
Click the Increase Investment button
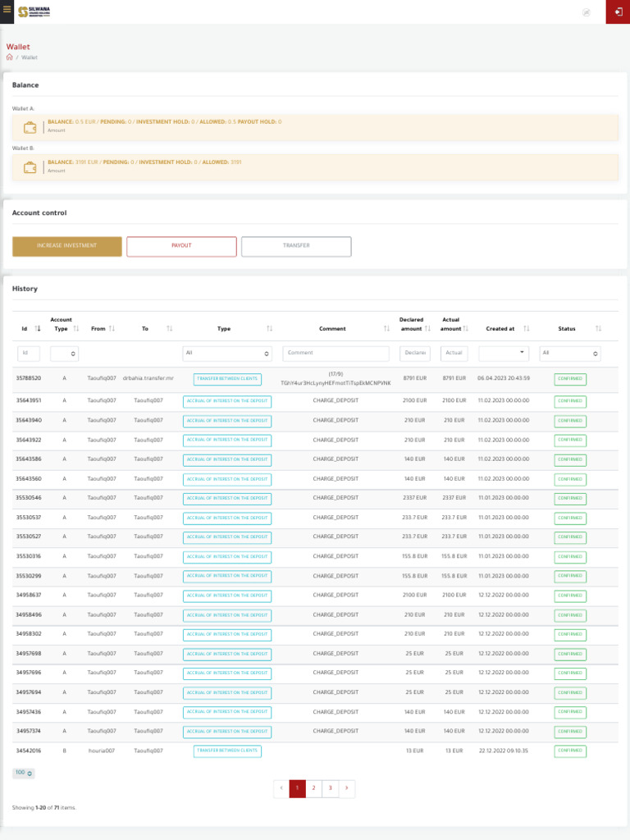pyautogui.click(x=67, y=246)
